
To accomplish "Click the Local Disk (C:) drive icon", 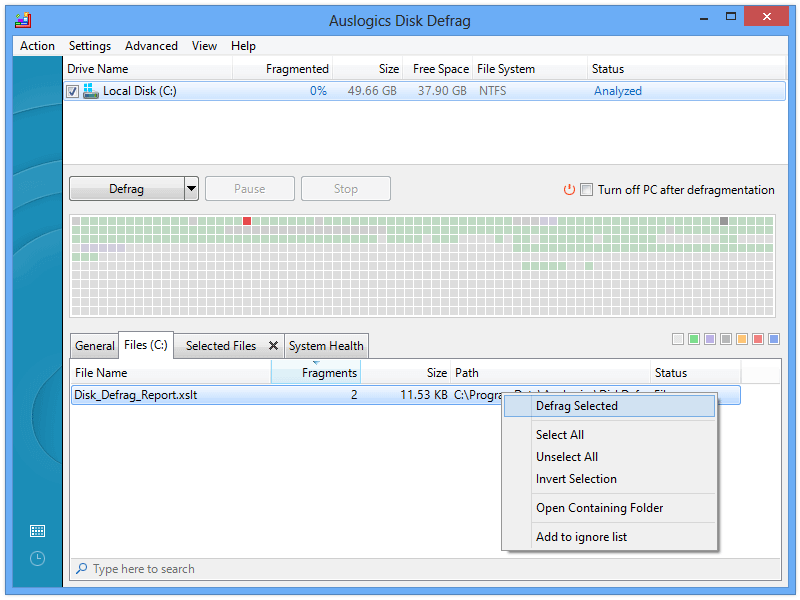I will pos(91,91).
